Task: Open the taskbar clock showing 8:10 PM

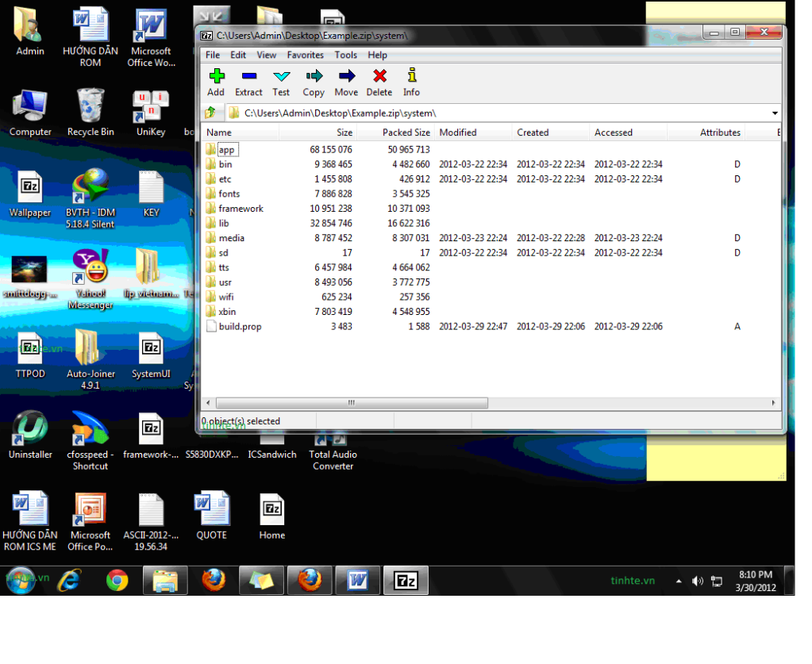Action: coord(756,581)
